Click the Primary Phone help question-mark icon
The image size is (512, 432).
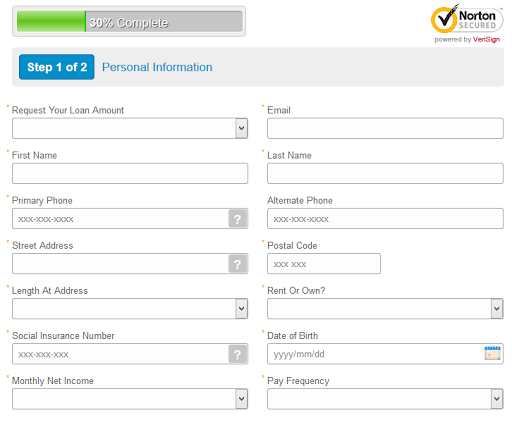pyautogui.click(x=237, y=219)
